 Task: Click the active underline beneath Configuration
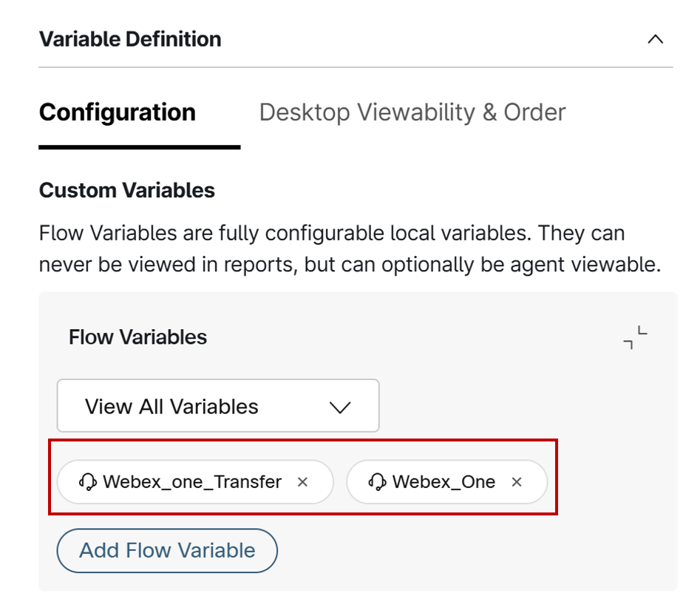point(140,147)
